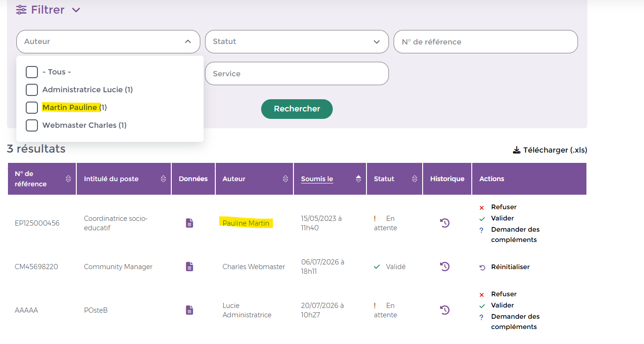The image size is (644, 344).
Task: Reset the Community Manager request status
Action: click(510, 267)
